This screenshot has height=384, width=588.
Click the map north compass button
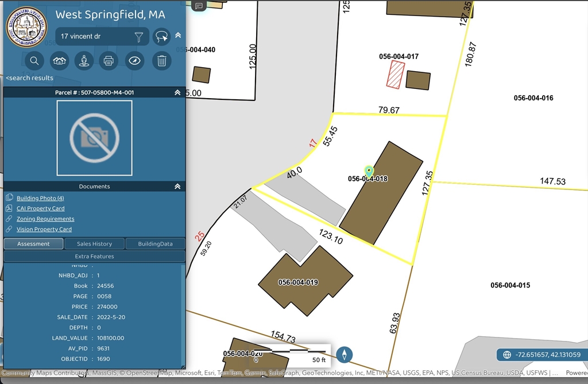pos(345,355)
